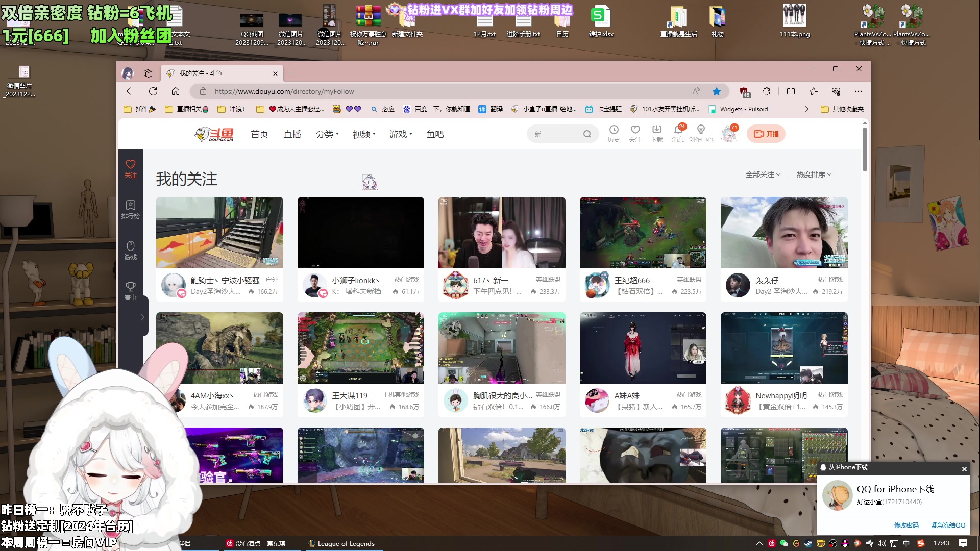
Task: Click the search magnifier icon in Douyu
Action: click(587, 134)
